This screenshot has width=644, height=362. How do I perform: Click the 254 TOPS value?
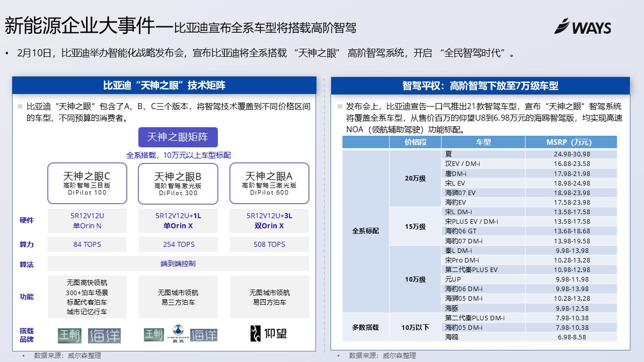(178, 244)
